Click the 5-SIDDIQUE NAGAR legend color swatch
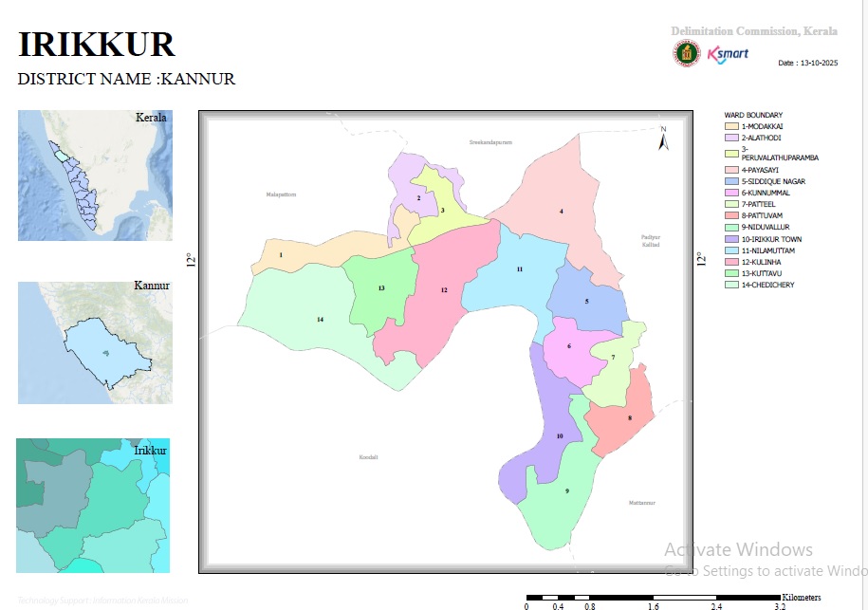868x610 pixels. 731,181
